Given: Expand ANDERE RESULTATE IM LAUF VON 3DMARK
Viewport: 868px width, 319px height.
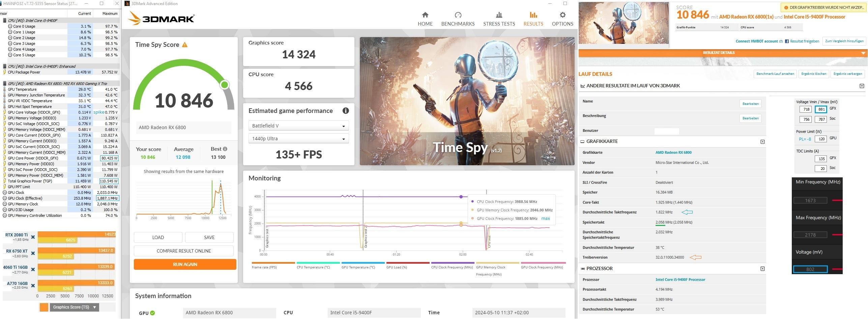Looking at the screenshot, I should (x=862, y=86).
